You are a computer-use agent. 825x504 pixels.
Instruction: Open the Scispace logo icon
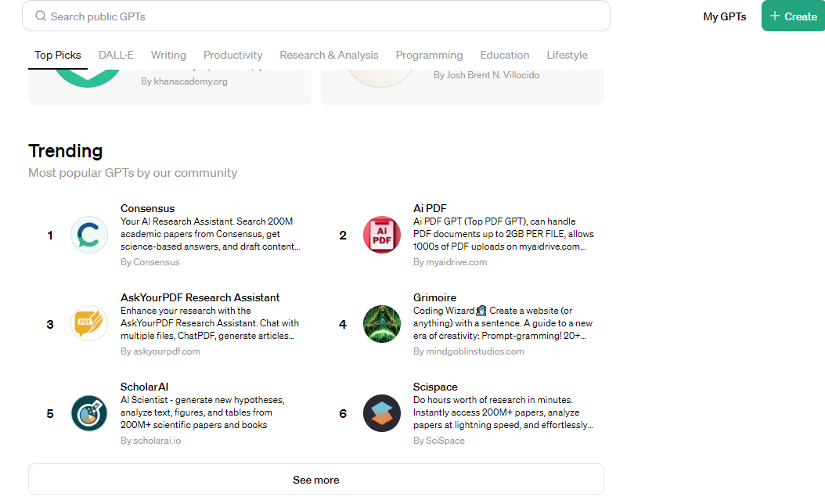(381, 413)
